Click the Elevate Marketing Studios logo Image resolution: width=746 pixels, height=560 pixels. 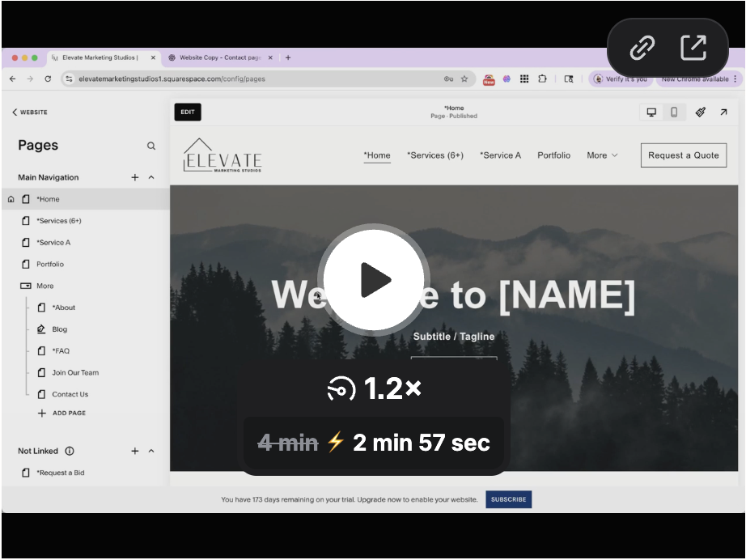point(223,155)
